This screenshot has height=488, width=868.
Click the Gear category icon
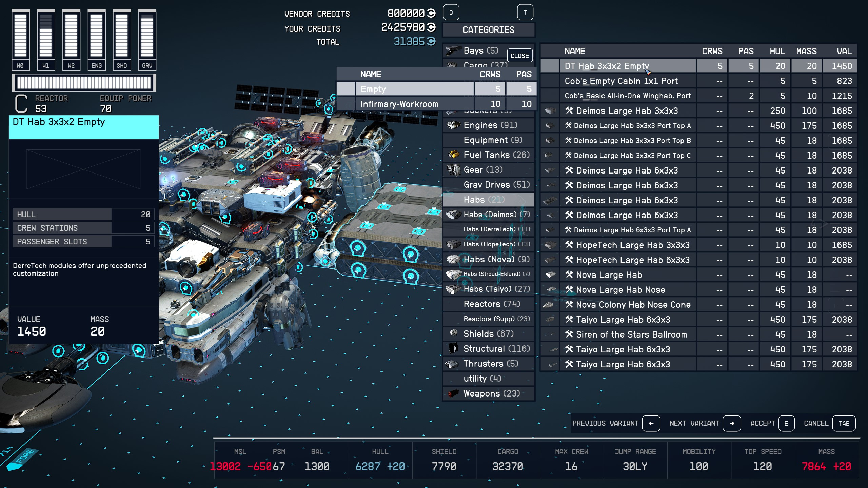[x=453, y=170]
